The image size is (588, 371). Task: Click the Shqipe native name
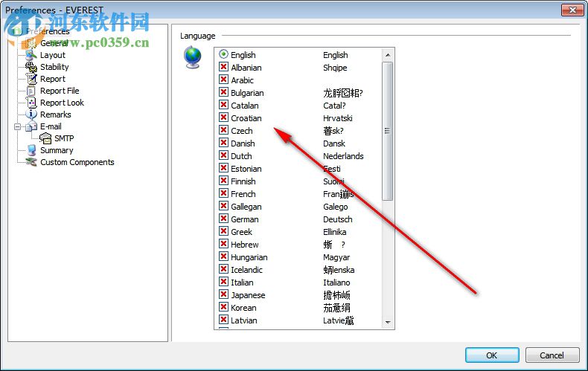point(335,68)
